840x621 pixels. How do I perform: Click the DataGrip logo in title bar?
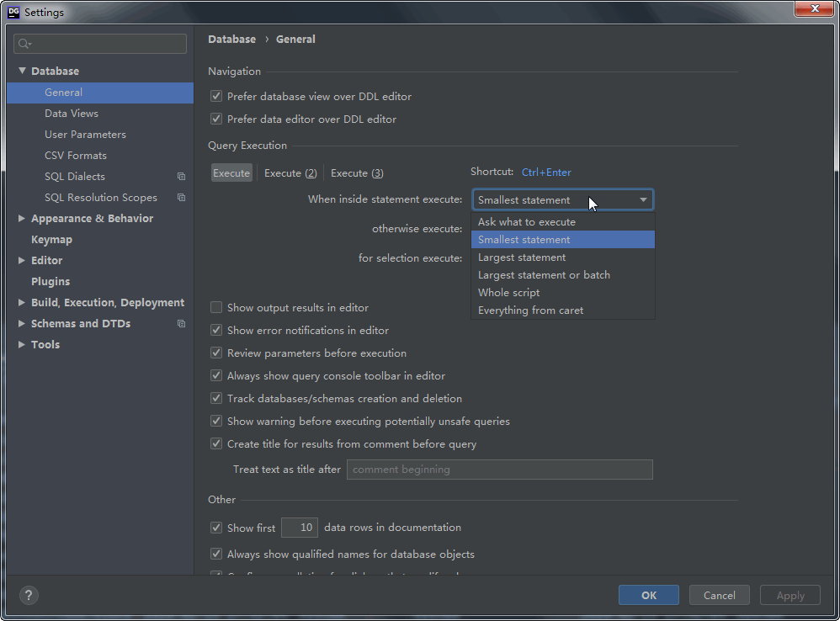(13, 12)
